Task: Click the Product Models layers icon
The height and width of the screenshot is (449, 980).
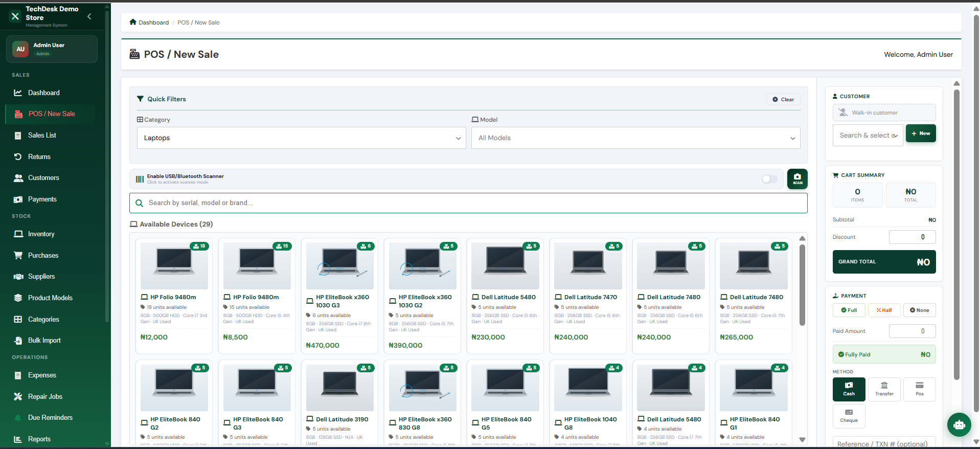Action: 18,298
